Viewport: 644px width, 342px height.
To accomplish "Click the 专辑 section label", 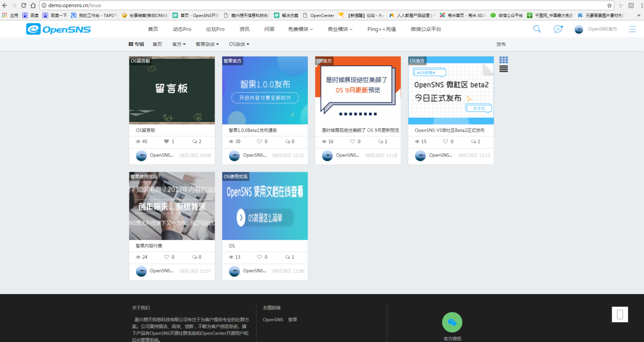I will [x=136, y=44].
